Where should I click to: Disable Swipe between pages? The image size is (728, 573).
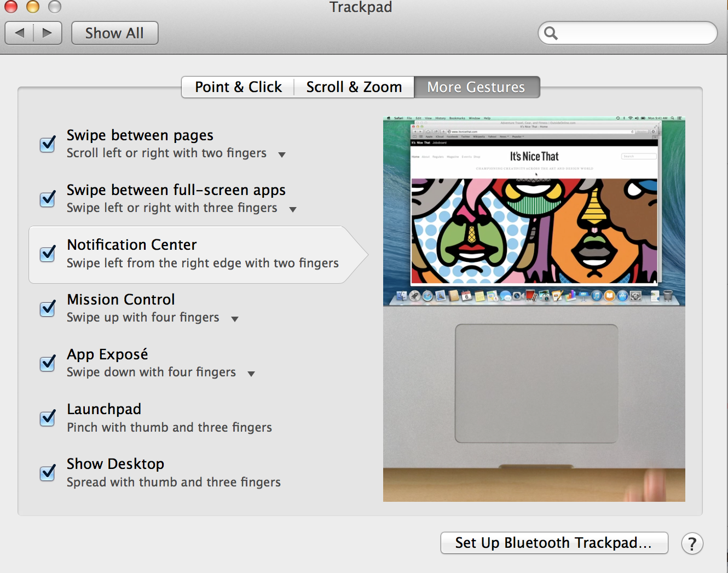click(47, 144)
